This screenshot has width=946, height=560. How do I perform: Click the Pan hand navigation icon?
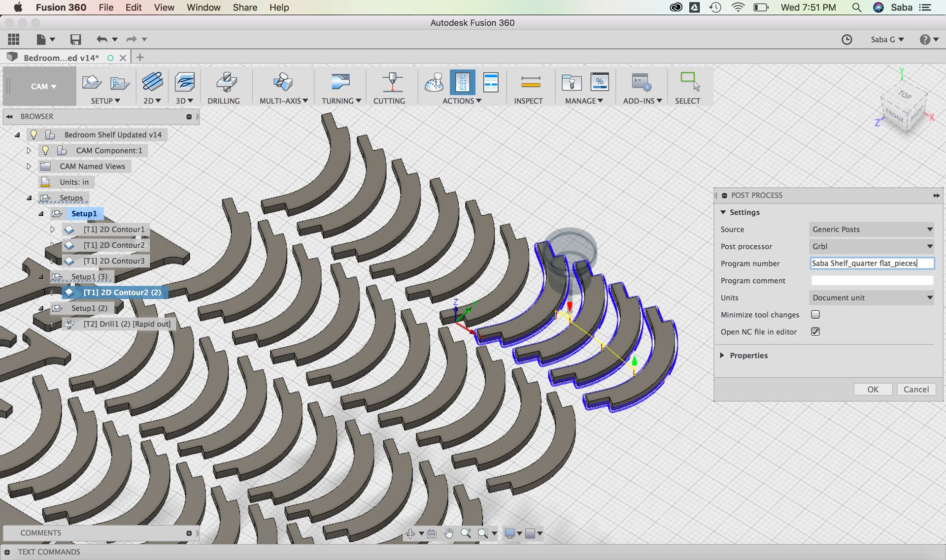[448, 533]
